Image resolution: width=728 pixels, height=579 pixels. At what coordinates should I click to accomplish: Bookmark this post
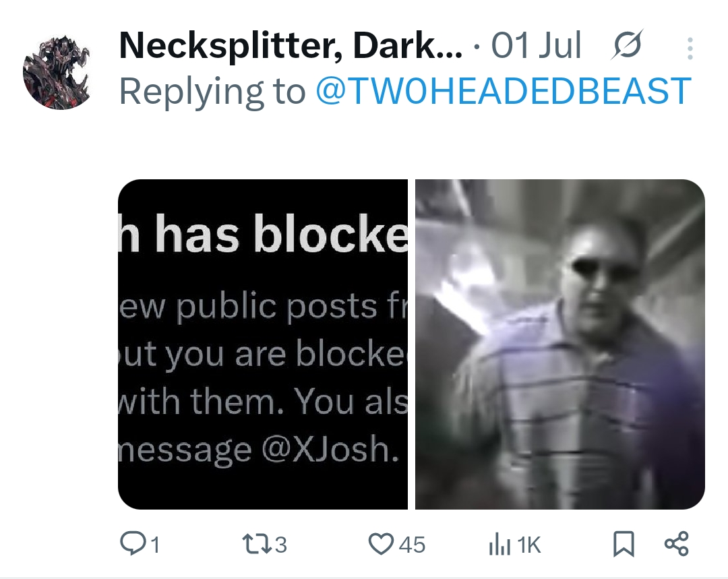pos(624,544)
